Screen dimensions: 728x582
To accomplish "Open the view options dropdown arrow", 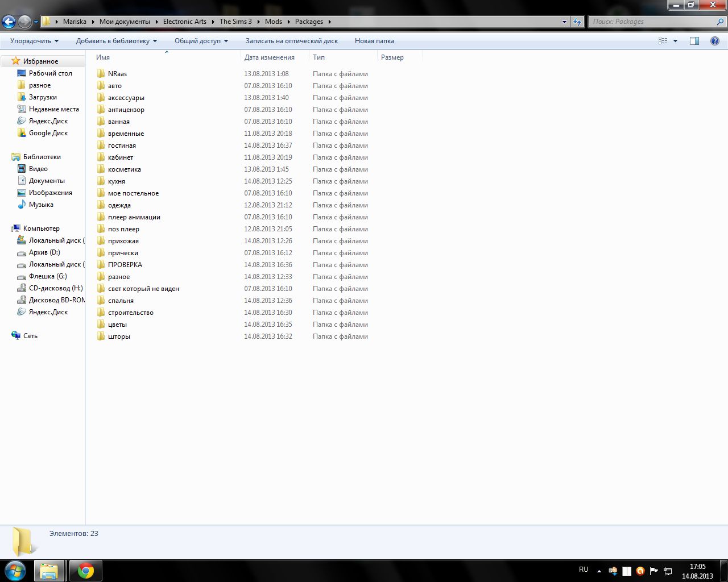I will [x=675, y=41].
